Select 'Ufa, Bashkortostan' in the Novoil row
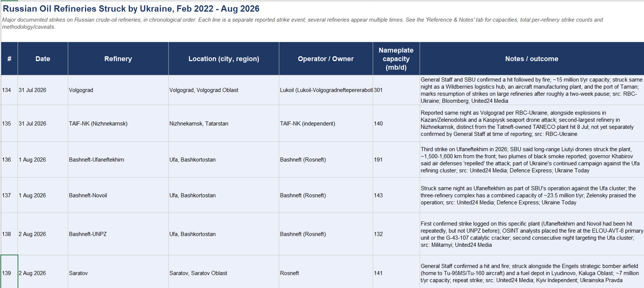 (x=224, y=195)
